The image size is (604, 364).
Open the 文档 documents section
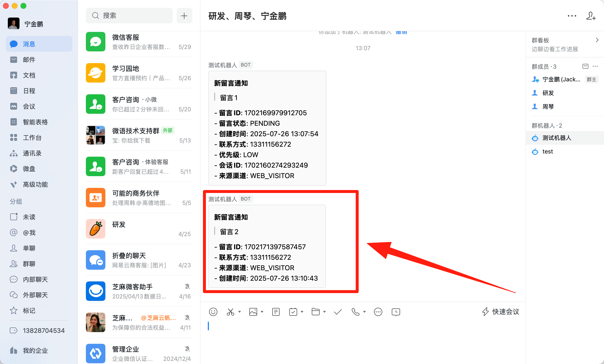coord(39,75)
